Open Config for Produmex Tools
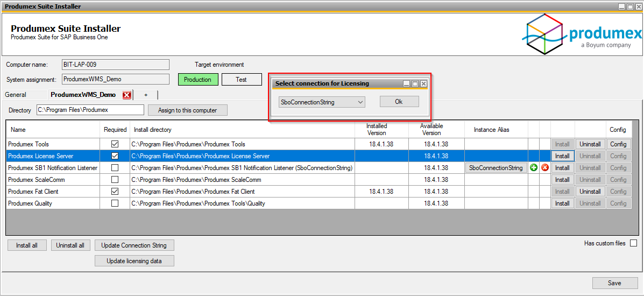The height and width of the screenshot is (296, 644). (618, 144)
